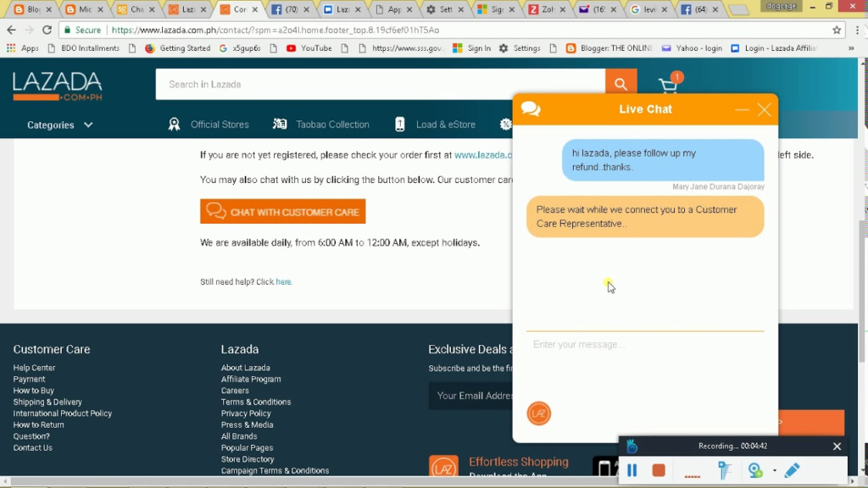Open Shipping & Delivery footer link

47,402
